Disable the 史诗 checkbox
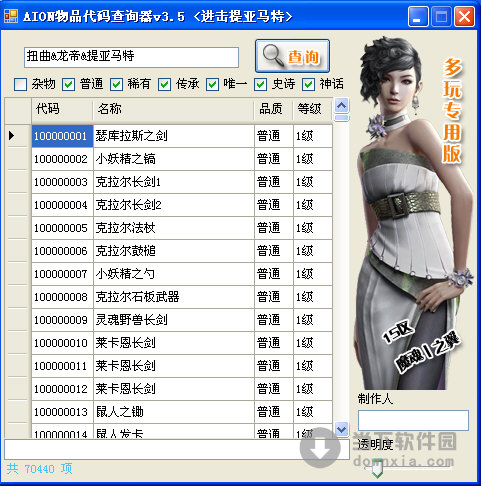This screenshot has width=481, height=486. click(x=260, y=84)
